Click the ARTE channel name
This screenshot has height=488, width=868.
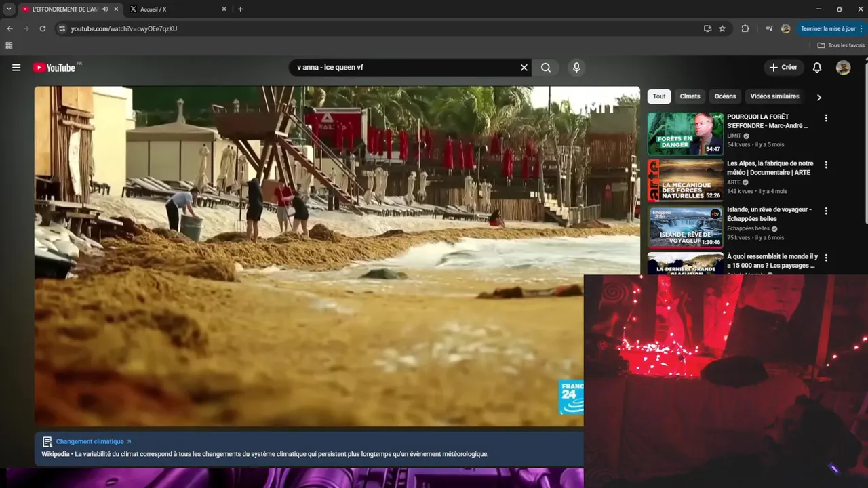click(734, 182)
